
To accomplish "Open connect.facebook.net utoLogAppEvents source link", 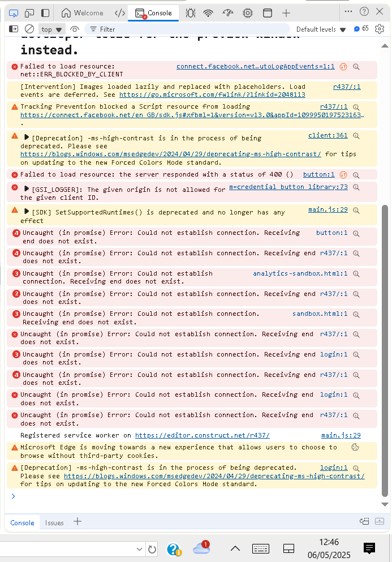I will click(256, 66).
